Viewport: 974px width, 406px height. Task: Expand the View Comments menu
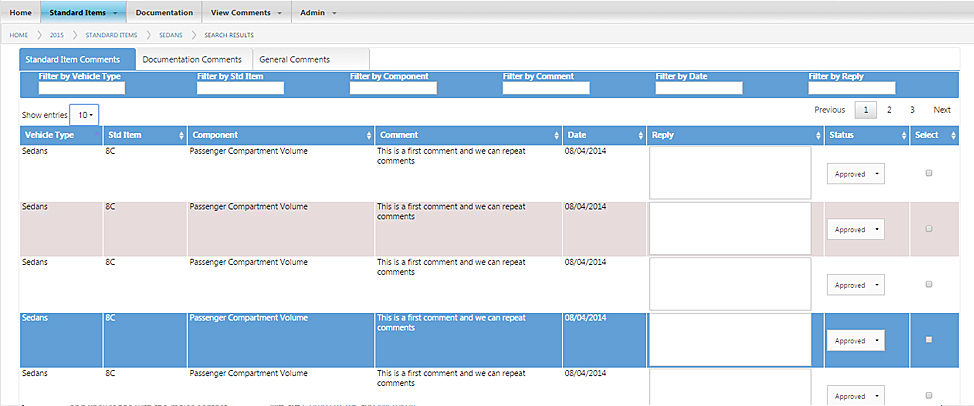tap(245, 12)
